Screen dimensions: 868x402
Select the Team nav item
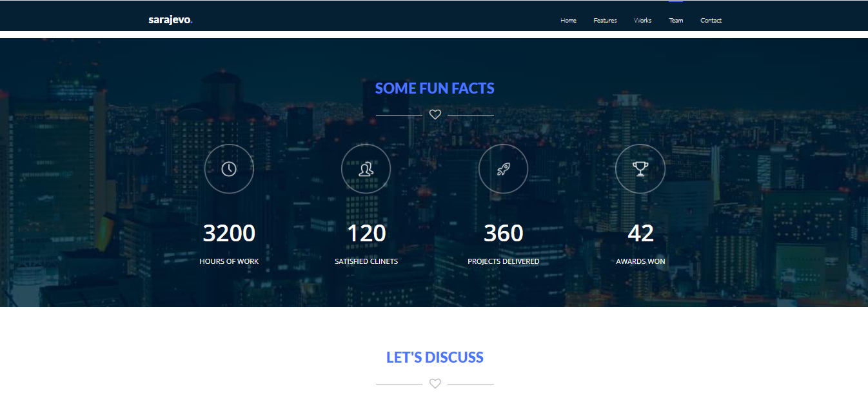pos(676,21)
